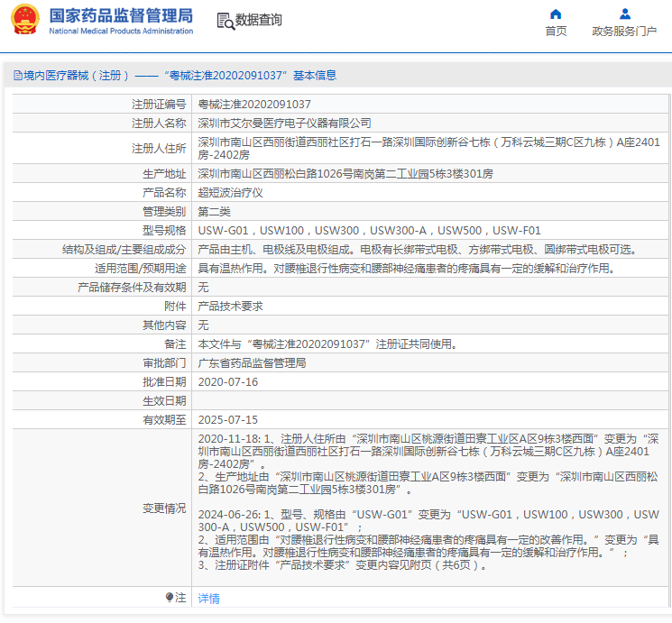Click the national emblem logo
This screenshot has height=623, width=672.
pos(24,20)
